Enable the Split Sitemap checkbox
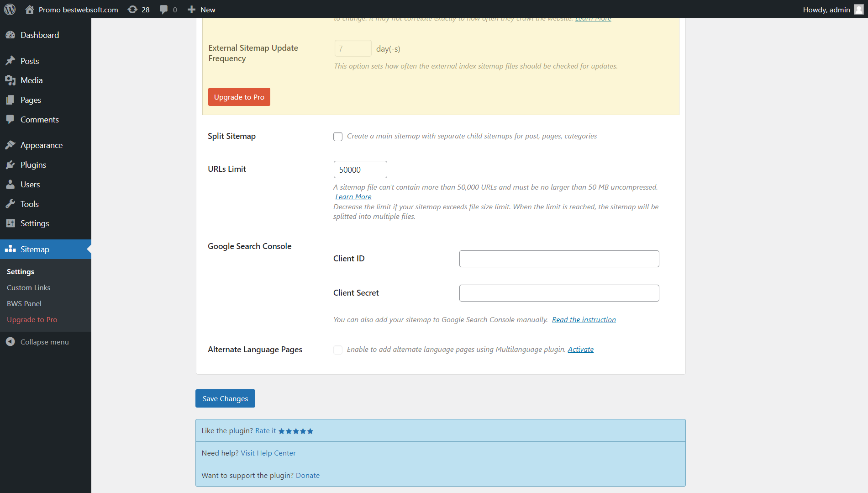The height and width of the screenshot is (493, 868). (338, 136)
